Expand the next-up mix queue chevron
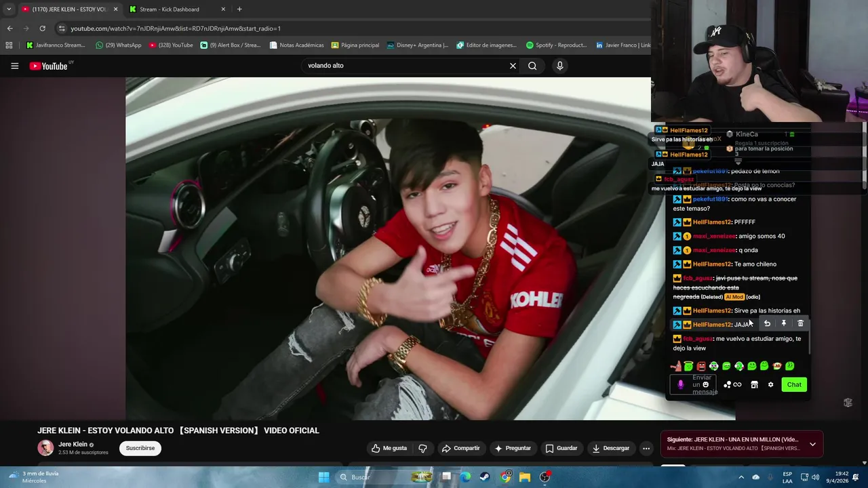The width and height of the screenshot is (868, 488). point(812,444)
